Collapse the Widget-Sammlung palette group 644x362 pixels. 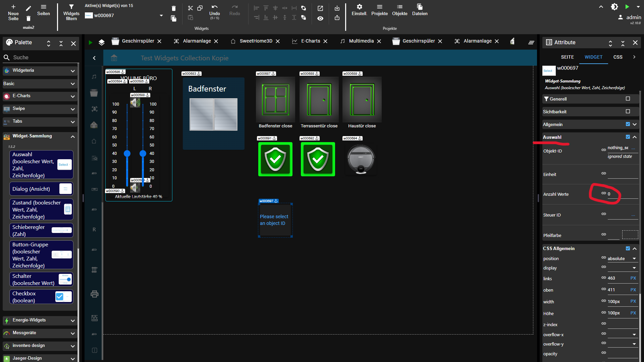tap(73, 136)
